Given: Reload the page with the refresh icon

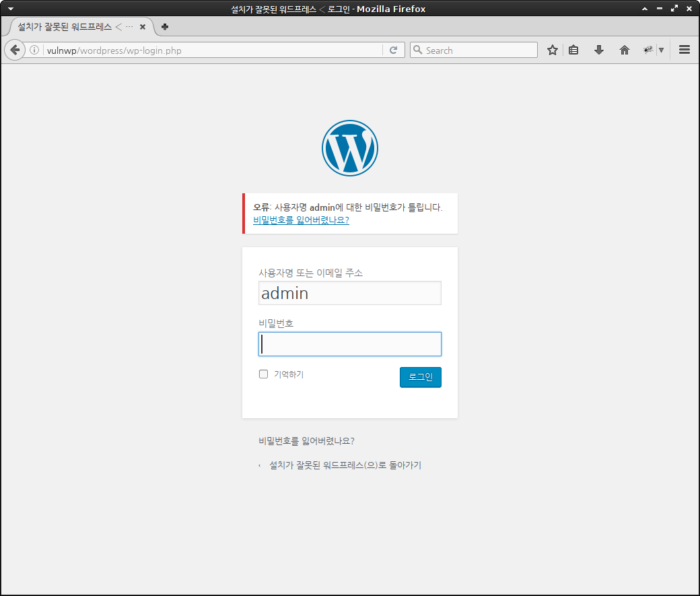Looking at the screenshot, I should (x=393, y=50).
